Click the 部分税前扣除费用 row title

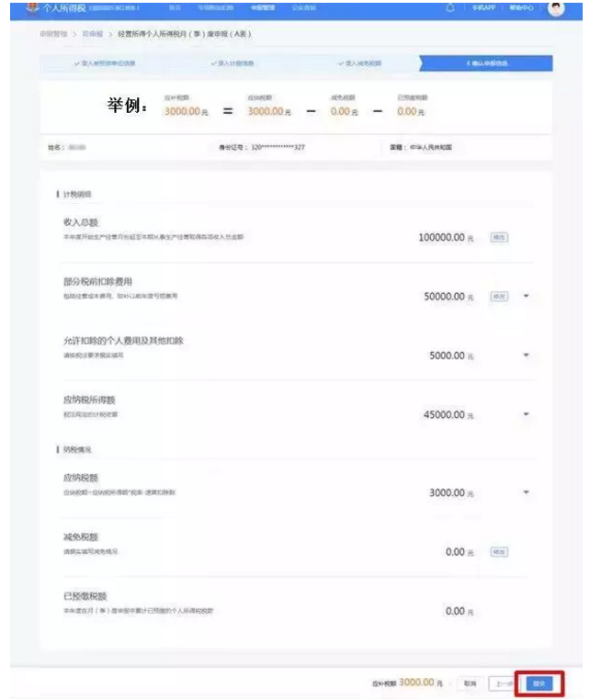[x=97, y=282]
